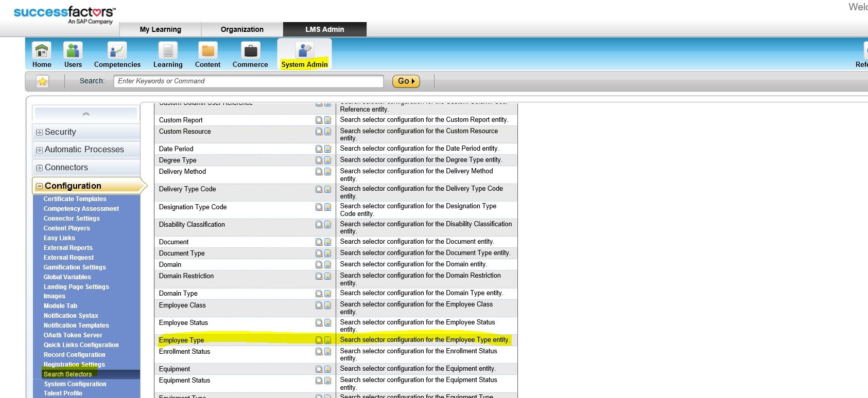Open Record Configuration in sidebar

(74, 355)
